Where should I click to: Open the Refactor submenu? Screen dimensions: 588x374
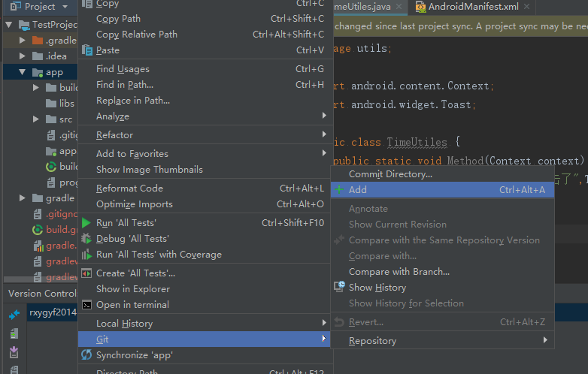205,134
